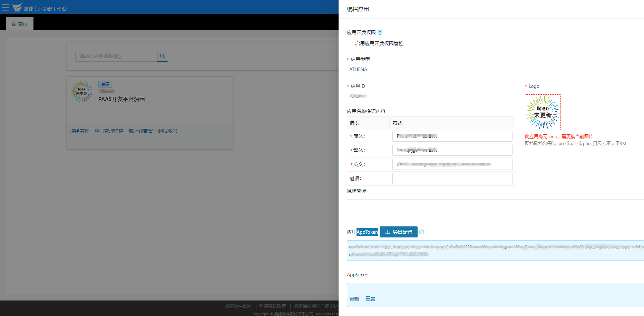Image resolution: width=644 pixels, height=316 pixels.
Task: Click the 自建 tag on app card
Action: [x=105, y=84]
